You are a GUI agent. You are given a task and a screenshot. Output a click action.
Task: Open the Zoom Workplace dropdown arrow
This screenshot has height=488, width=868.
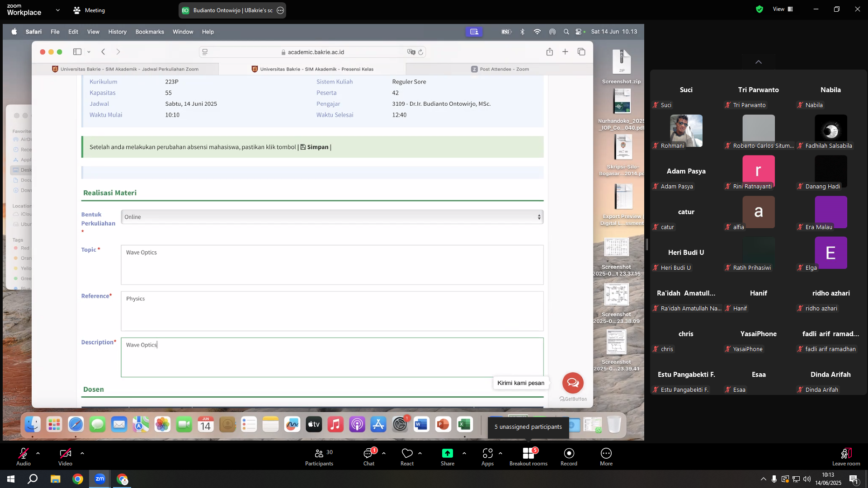pyautogui.click(x=58, y=10)
